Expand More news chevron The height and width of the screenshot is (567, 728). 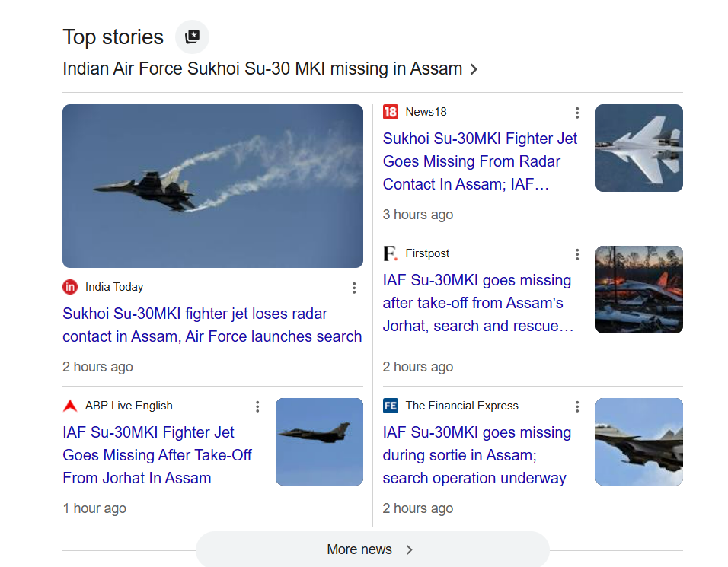coord(409,549)
